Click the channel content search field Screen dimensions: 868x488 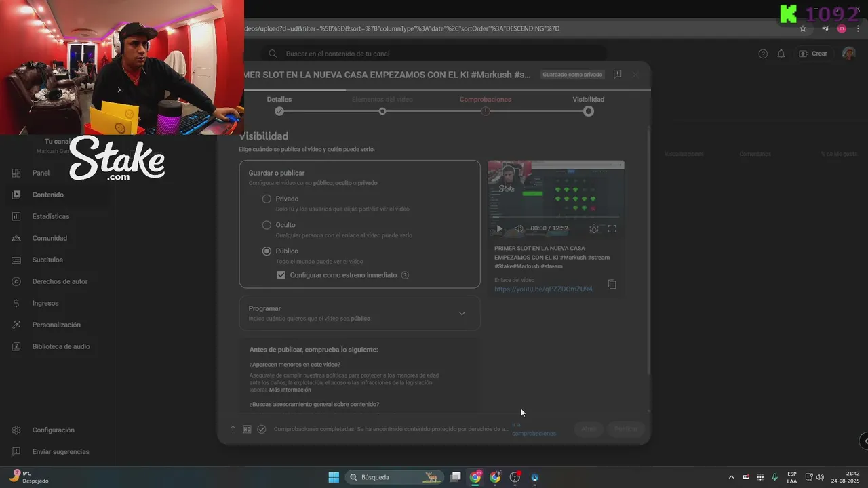coord(434,54)
